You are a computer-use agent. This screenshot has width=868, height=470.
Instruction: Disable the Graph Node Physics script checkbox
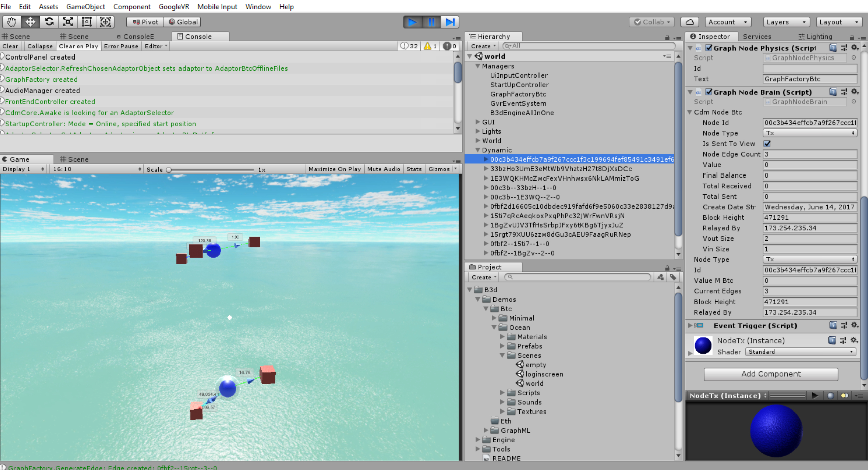[x=709, y=48]
